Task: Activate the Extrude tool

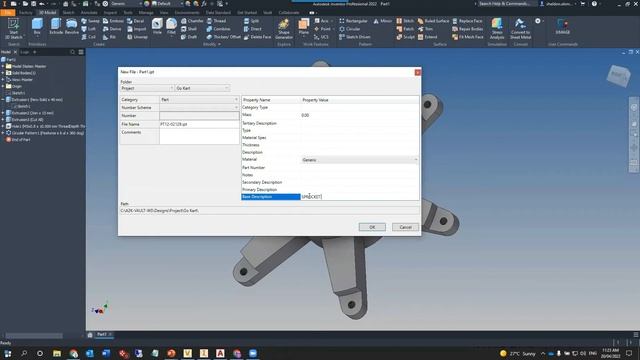Action: [56, 27]
